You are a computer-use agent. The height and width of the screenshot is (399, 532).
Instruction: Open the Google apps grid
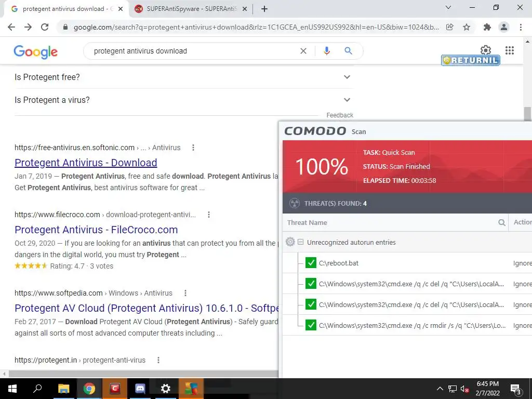pyautogui.click(x=510, y=50)
